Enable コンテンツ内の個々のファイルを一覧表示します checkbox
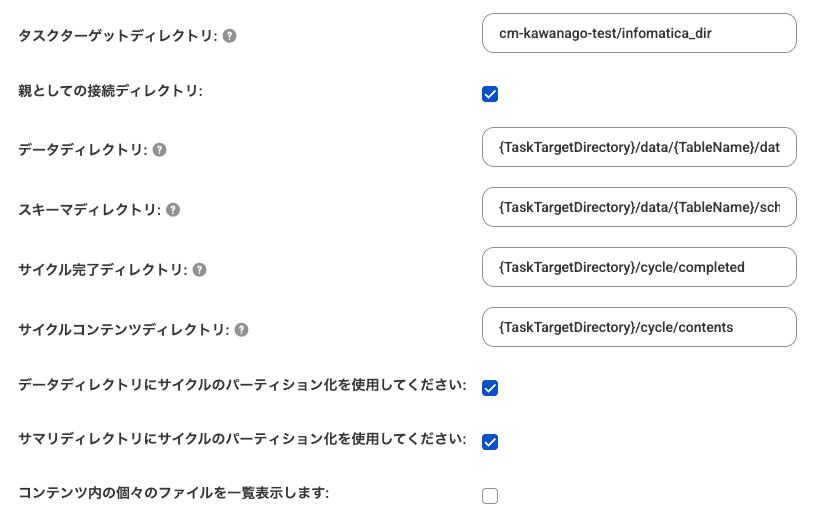This screenshot has height=528, width=818. (x=490, y=496)
